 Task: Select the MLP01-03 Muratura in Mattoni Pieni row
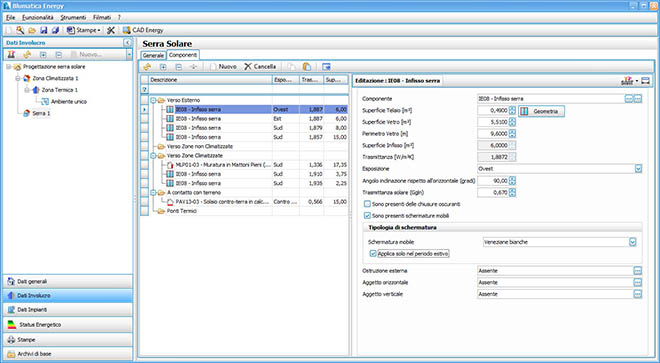[x=248, y=165]
